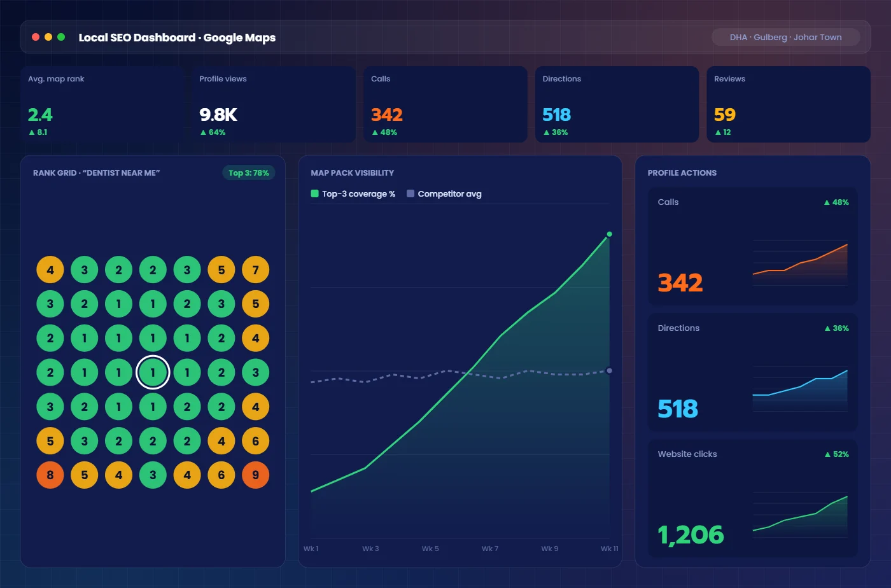Screen dimensions: 891x588
Task: Click the Top 3: 78% badge
Action: (249, 172)
